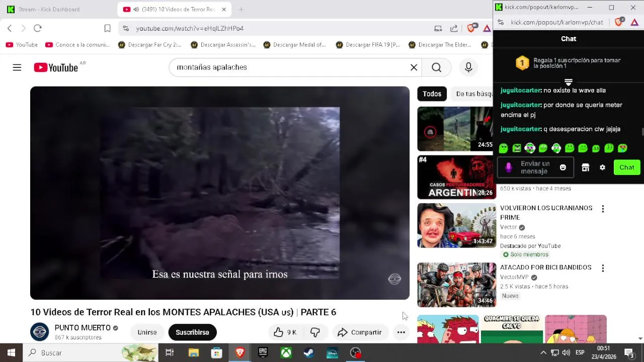Select the Todos filter chip
The image size is (644, 362).
pos(432,94)
